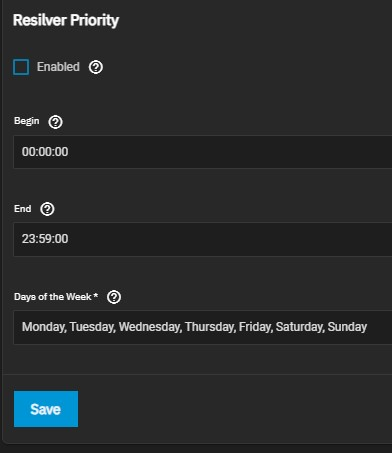Viewport: 392px width, 453px height.
Task: Select the 23:59:00 end time value
Action: pyautogui.click(x=45, y=239)
